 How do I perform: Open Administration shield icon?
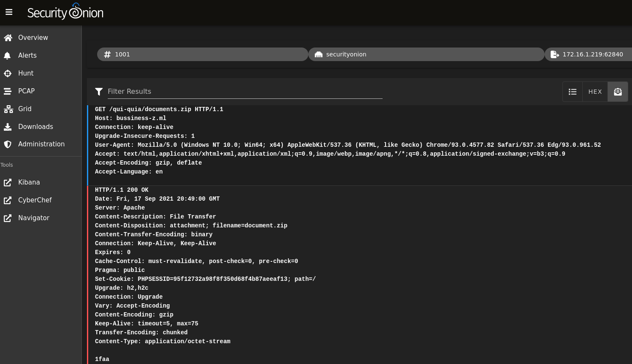pos(8,144)
